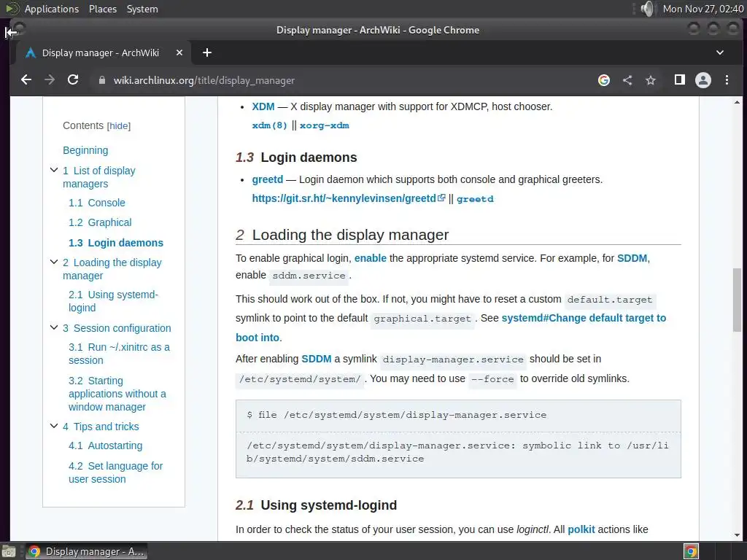Click the clock showing Mon Nov 27
747x560 pixels.
click(703, 9)
